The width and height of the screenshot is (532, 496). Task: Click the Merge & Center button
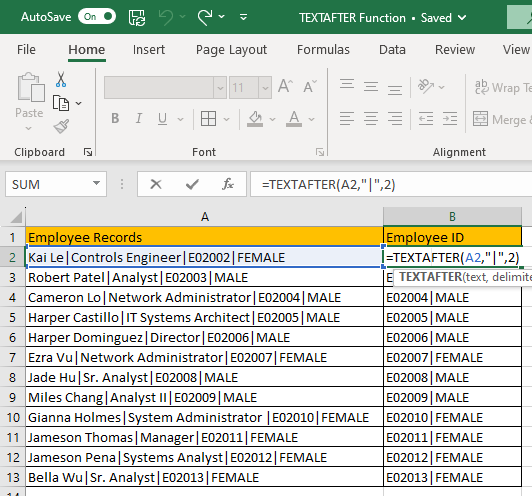502,119
